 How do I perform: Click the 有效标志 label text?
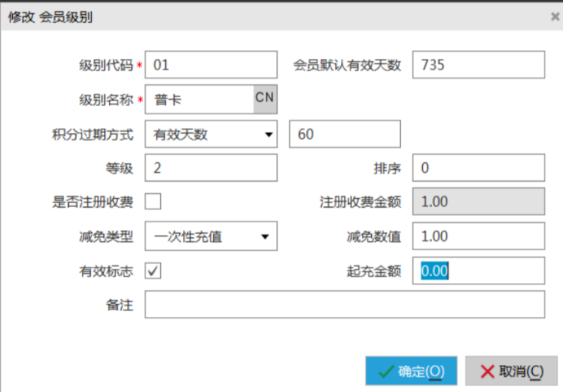(x=106, y=271)
